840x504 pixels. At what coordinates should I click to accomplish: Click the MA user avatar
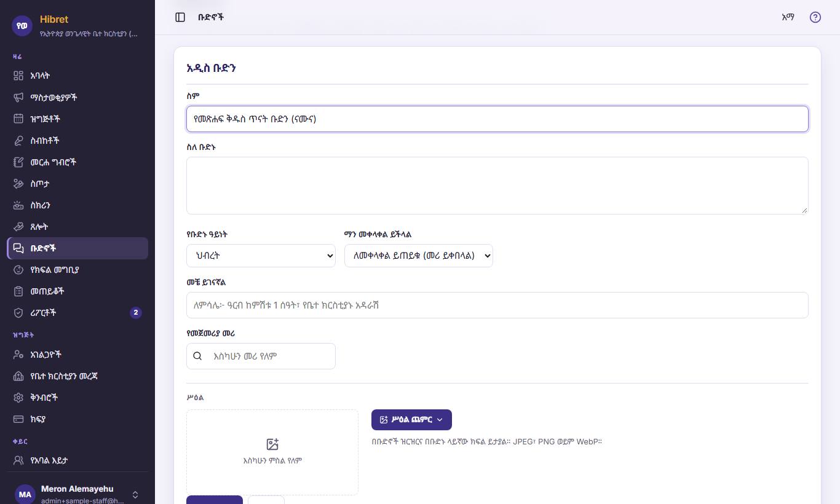tap(25, 494)
